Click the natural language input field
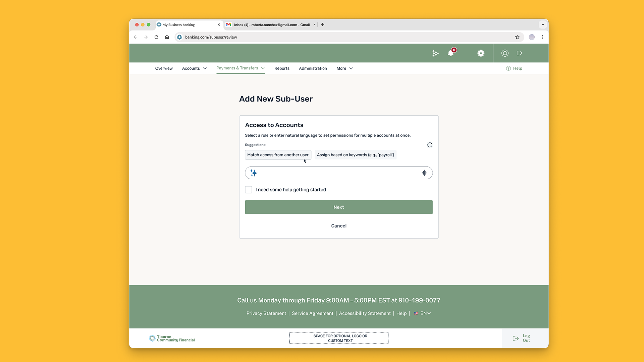 tap(339, 173)
